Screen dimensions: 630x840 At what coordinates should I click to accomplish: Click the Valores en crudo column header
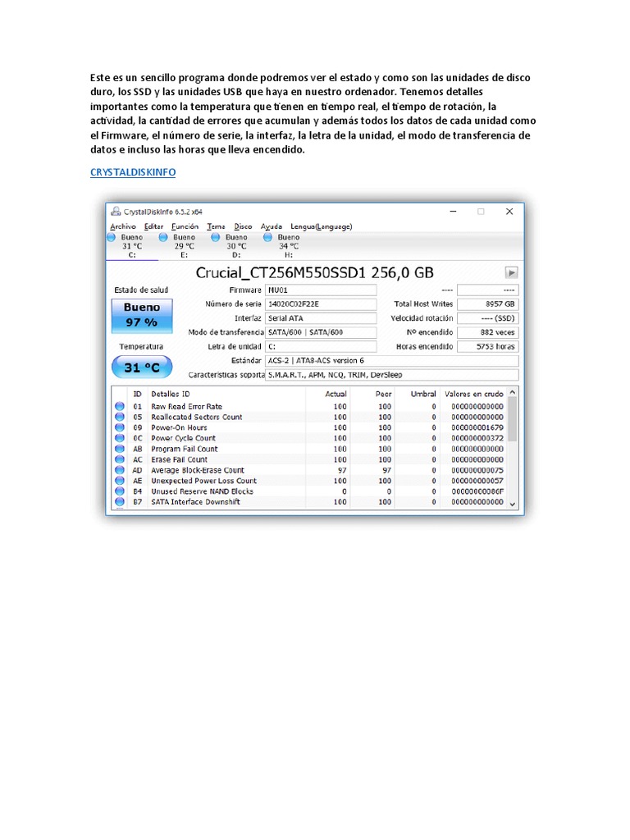pyautogui.click(x=474, y=395)
